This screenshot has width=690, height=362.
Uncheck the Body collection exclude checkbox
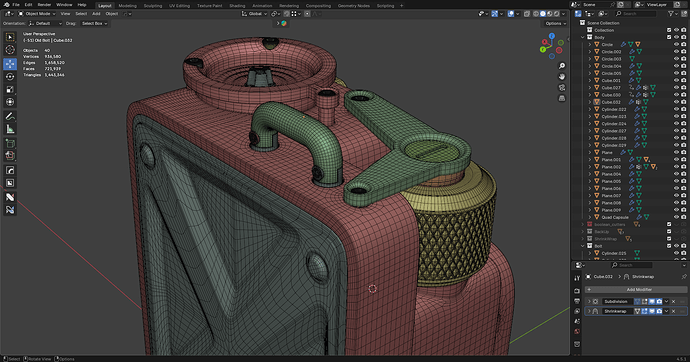click(x=669, y=37)
